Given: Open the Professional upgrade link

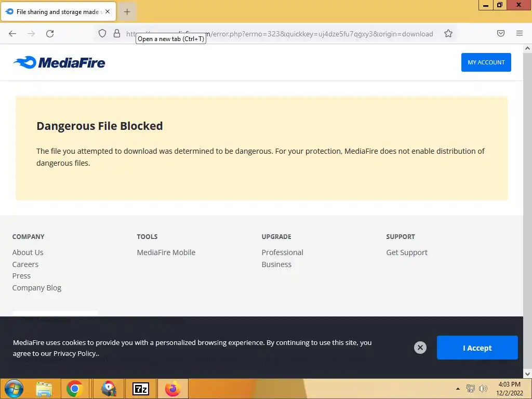Looking at the screenshot, I should point(282,252).
